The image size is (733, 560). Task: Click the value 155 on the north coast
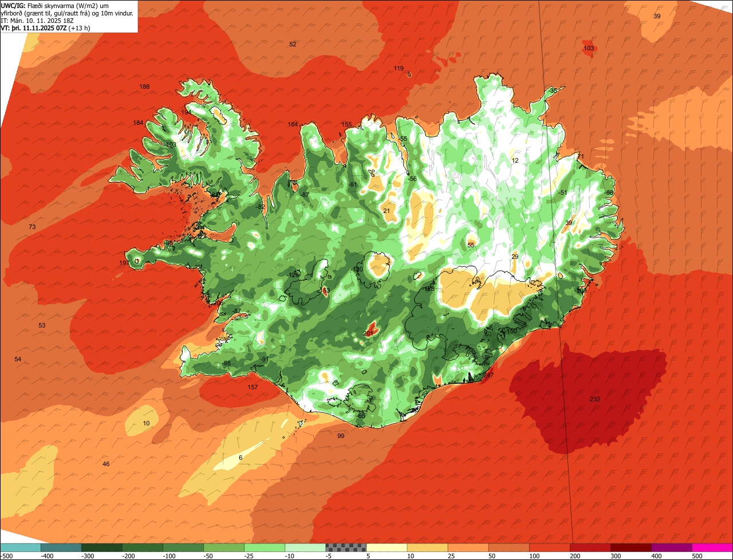[346, 124]
